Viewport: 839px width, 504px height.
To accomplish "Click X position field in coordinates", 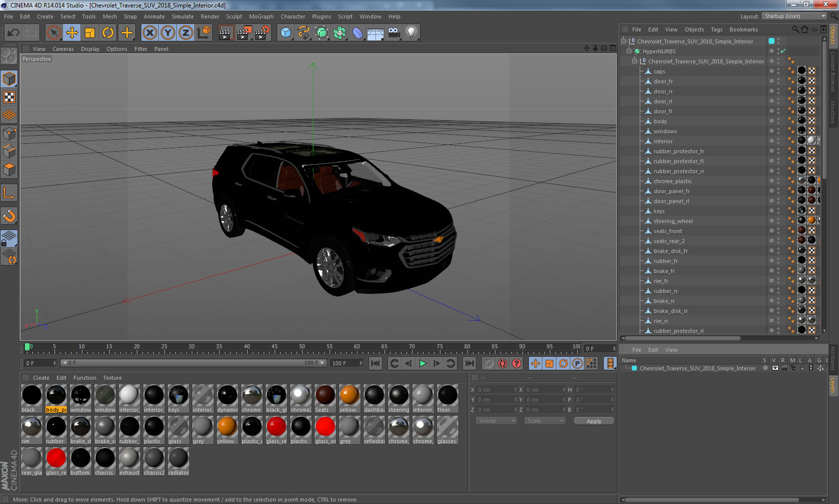I will click(497, 390).
